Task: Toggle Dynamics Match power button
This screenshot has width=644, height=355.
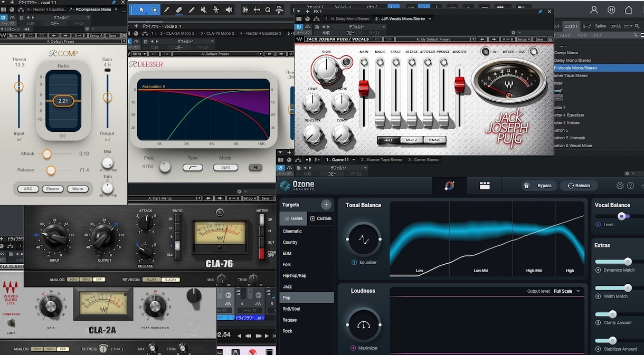Action: click(x=598, y=270)
